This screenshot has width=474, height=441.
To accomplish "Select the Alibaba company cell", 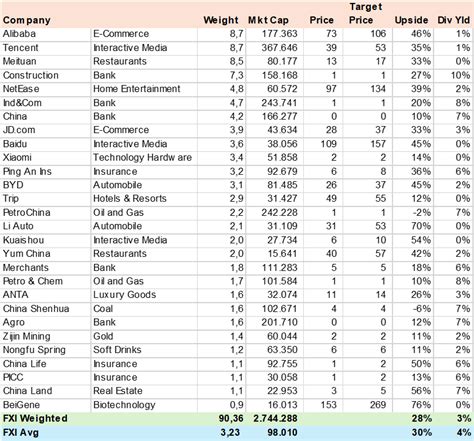I will pyautogui.click(x=45, y=34).
